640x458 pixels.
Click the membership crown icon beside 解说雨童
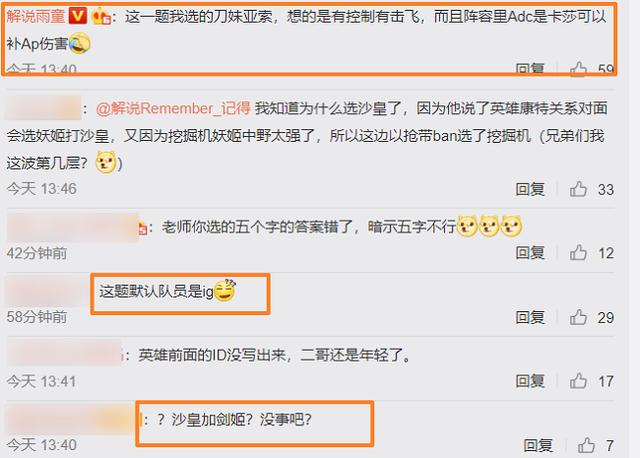(x=102, y=17)
